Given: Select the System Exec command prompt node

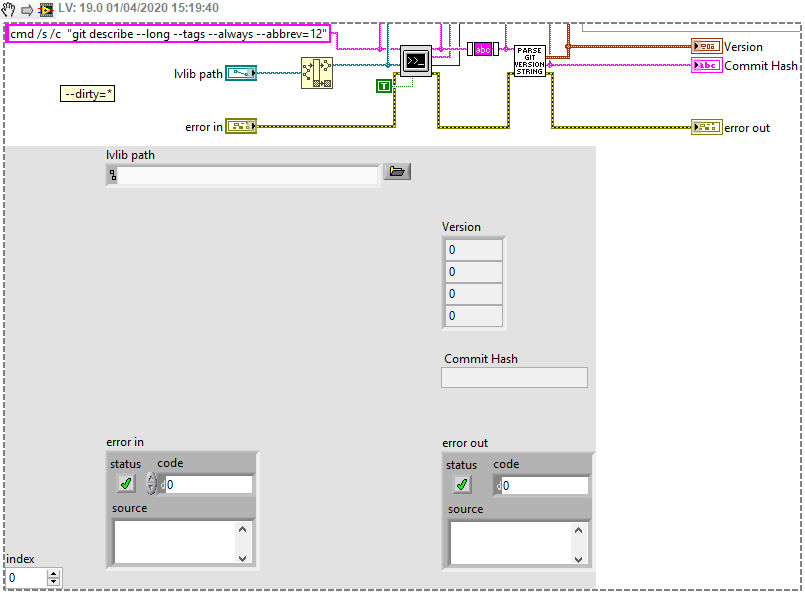Looking at the screenshot, I should 415,61.
